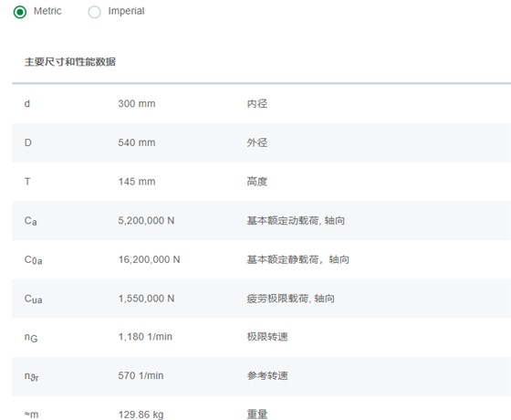Click the text 基本额定静载荷，轴向

tap(297, 259)
